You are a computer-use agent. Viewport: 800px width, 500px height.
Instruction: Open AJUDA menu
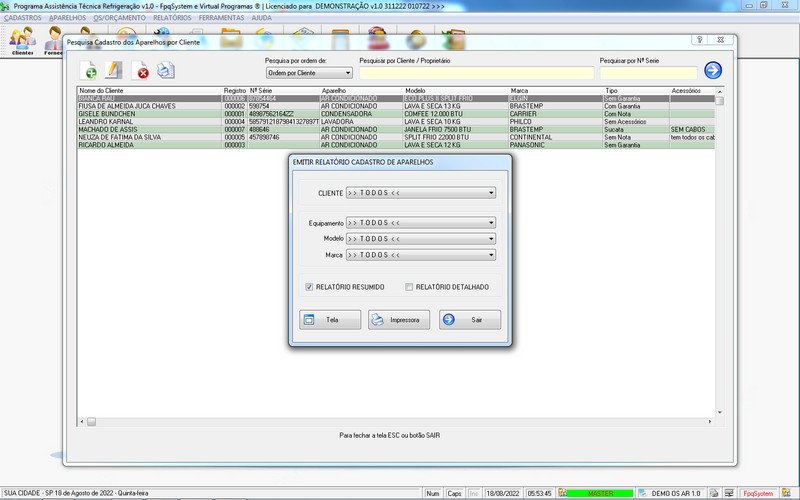[261, 18]
